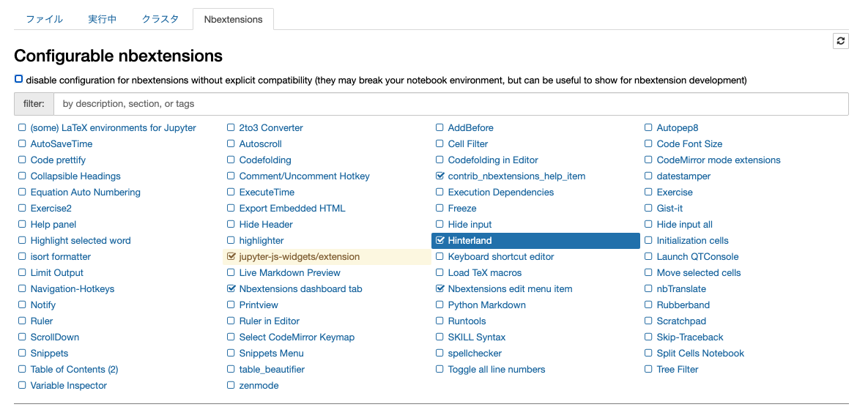Uncheck Nbextensions dashboard tab checkbox
The image size is (868, 418).
(231, 288)
